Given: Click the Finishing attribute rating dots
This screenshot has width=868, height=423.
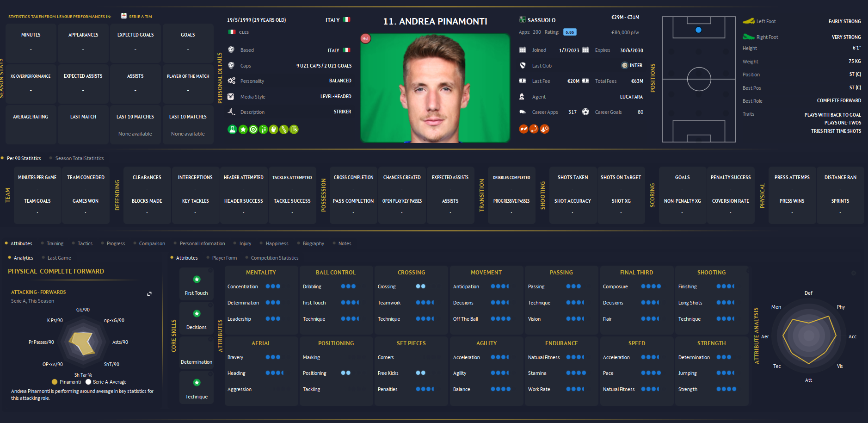Looking at the screenshot, I should tap(725, 286).
